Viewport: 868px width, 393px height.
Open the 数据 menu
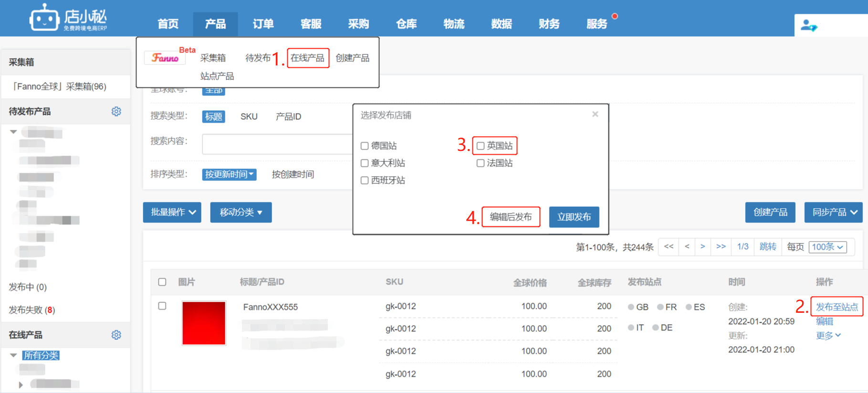[x=502, y=24]
